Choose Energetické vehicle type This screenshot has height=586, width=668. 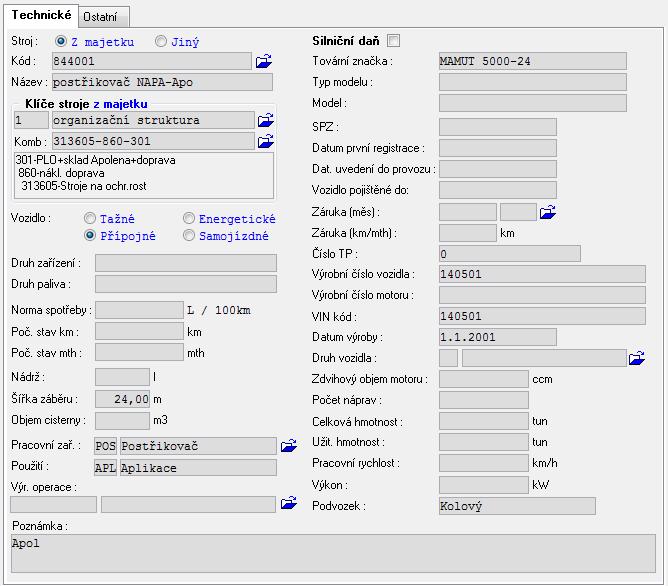[x=189, y=218]
